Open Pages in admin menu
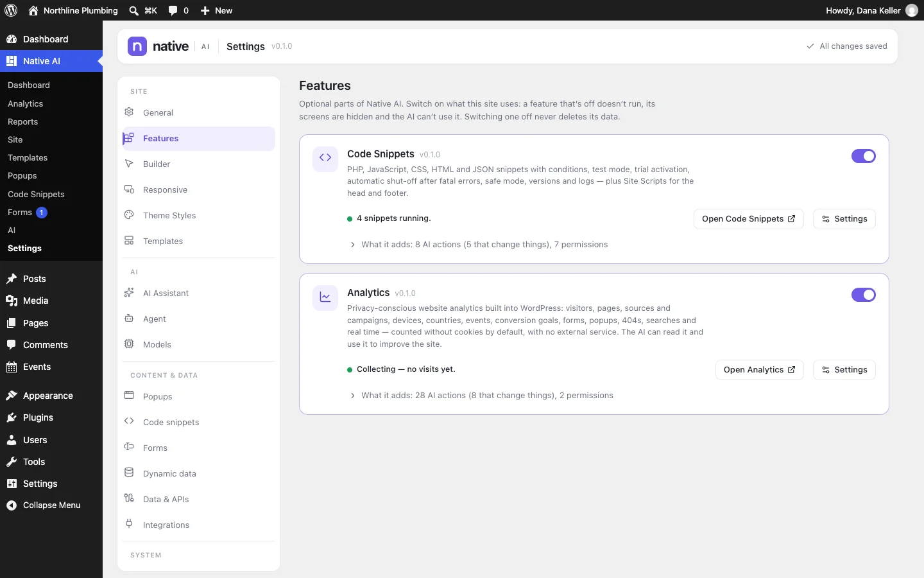924x578 pixels. pyautogui.click(x=51, y=323)
